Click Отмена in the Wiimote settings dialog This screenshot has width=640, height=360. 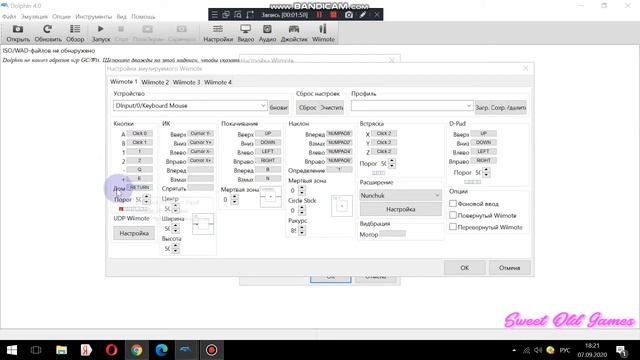coord(509,268)
